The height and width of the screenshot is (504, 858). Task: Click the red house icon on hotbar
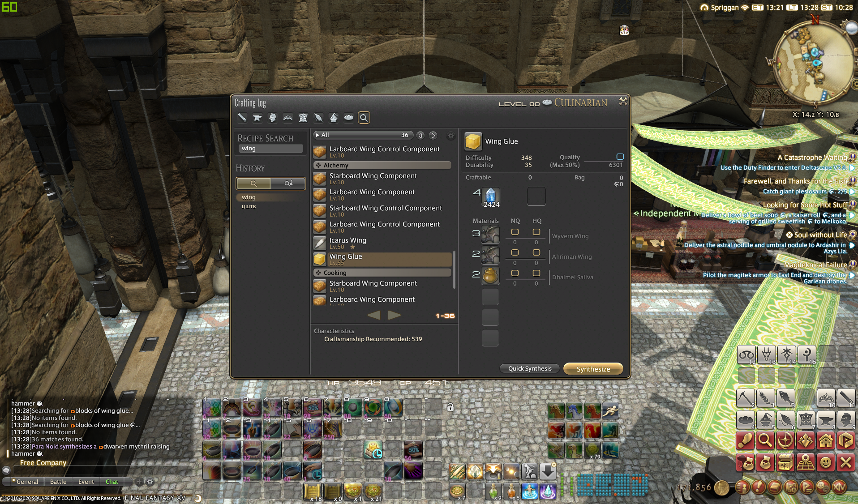826,441
